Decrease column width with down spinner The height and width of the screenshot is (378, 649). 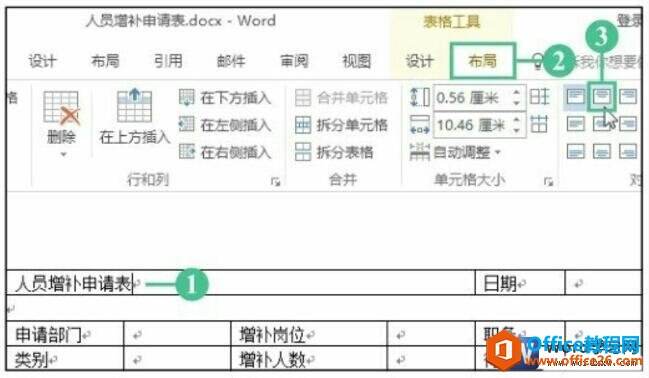click(516, 130)
